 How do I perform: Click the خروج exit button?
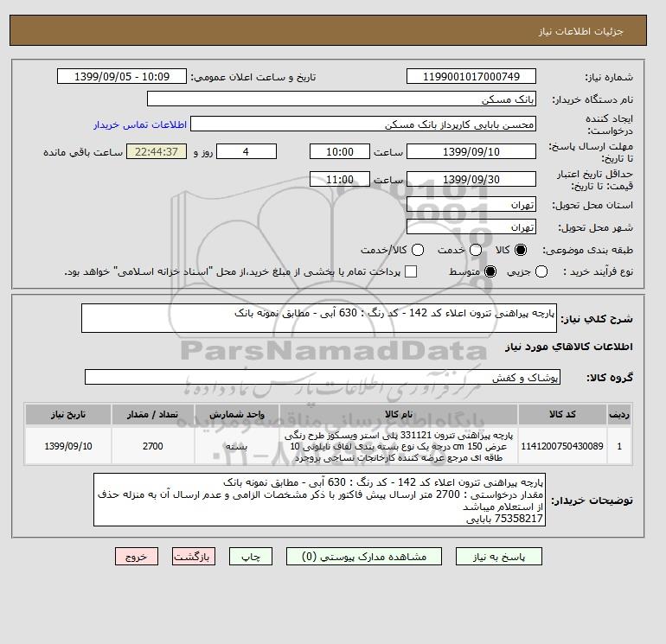(x=137, y=557)
